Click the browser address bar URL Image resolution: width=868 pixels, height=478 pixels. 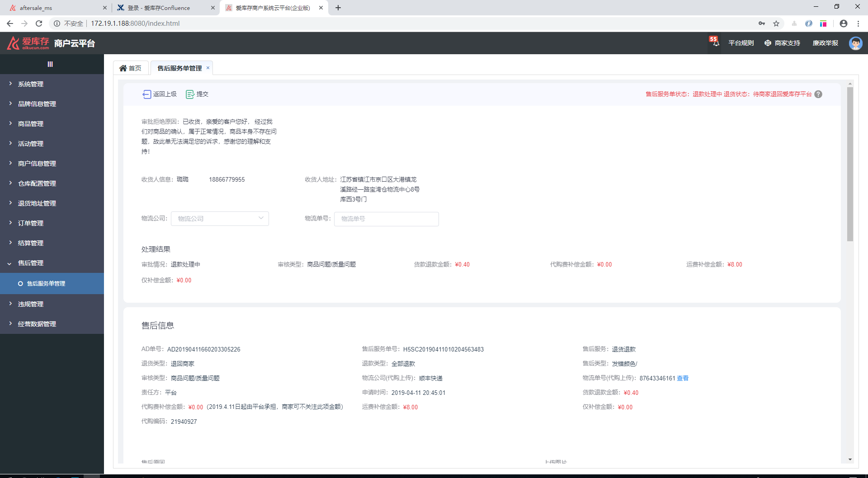click(135, 23)
